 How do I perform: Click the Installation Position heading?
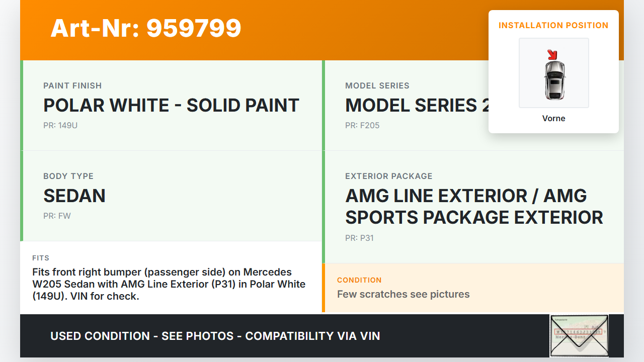tap(553, 25)
